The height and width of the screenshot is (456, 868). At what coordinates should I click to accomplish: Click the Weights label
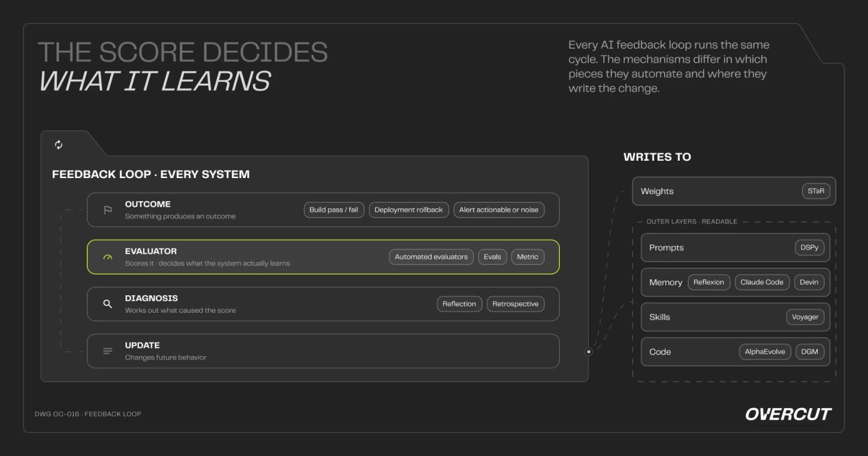(x=657, y=191)
